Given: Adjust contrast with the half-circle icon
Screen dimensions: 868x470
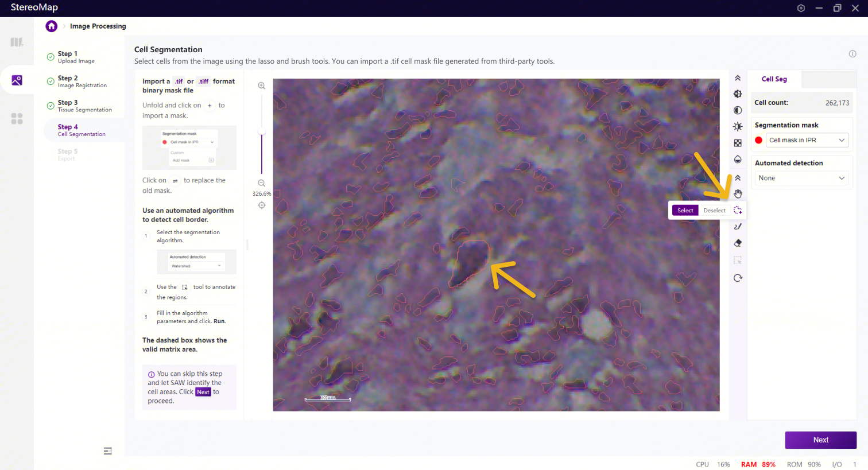Looking at the screenshot, I should click(x=738, y=110).
